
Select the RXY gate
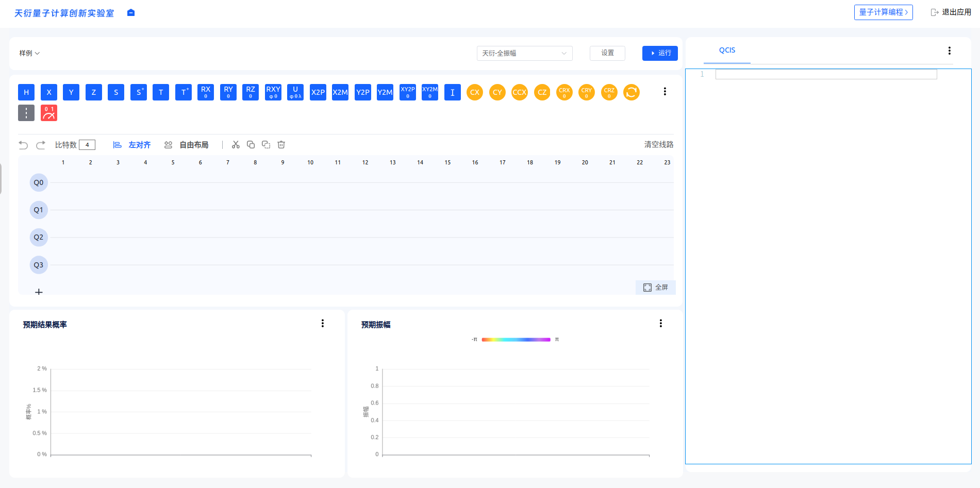click(x=273, y=92)
